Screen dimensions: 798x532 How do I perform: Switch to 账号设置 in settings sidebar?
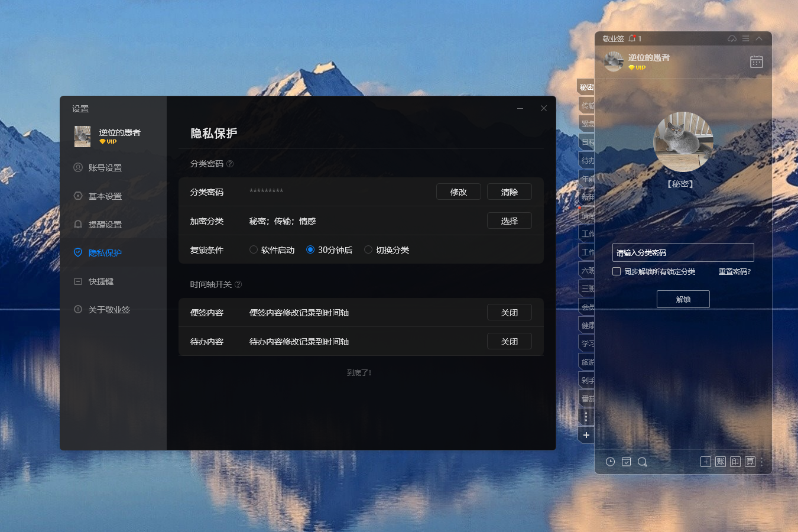(x=105, y=168)
